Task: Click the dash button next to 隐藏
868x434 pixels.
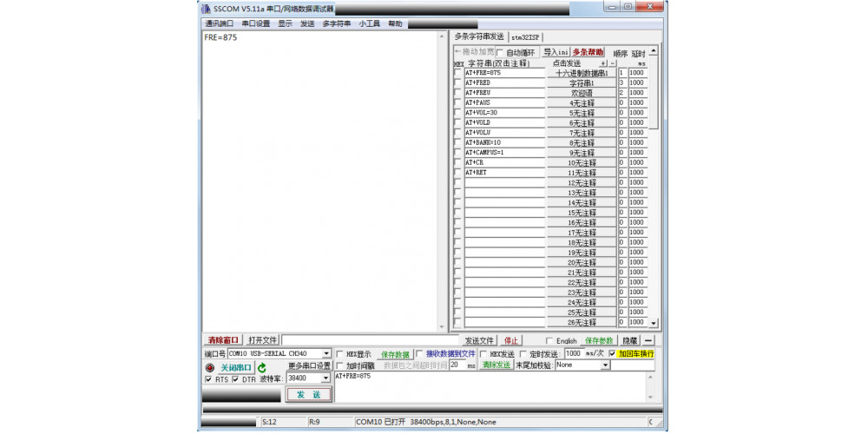Action: (648, 341)
